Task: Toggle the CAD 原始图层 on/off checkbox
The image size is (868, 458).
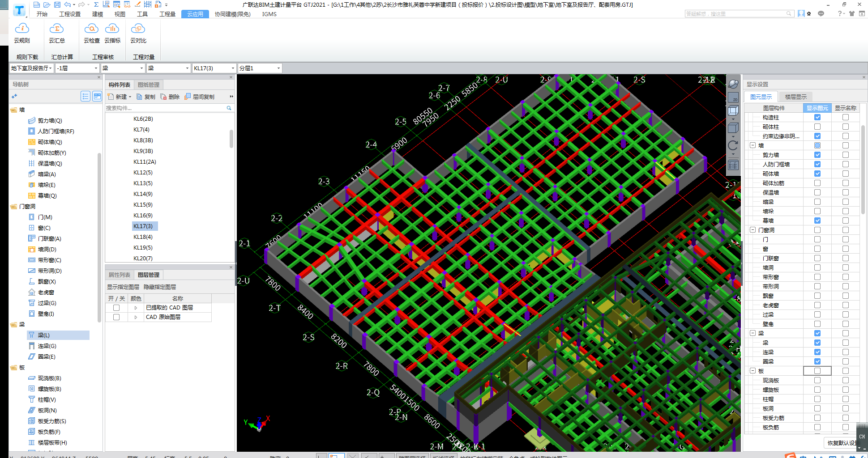Action: 116,317
